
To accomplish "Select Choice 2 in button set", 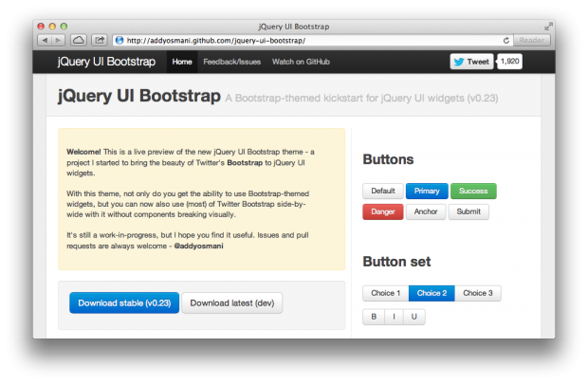I will pyautogui.click(x=432, y=293).
